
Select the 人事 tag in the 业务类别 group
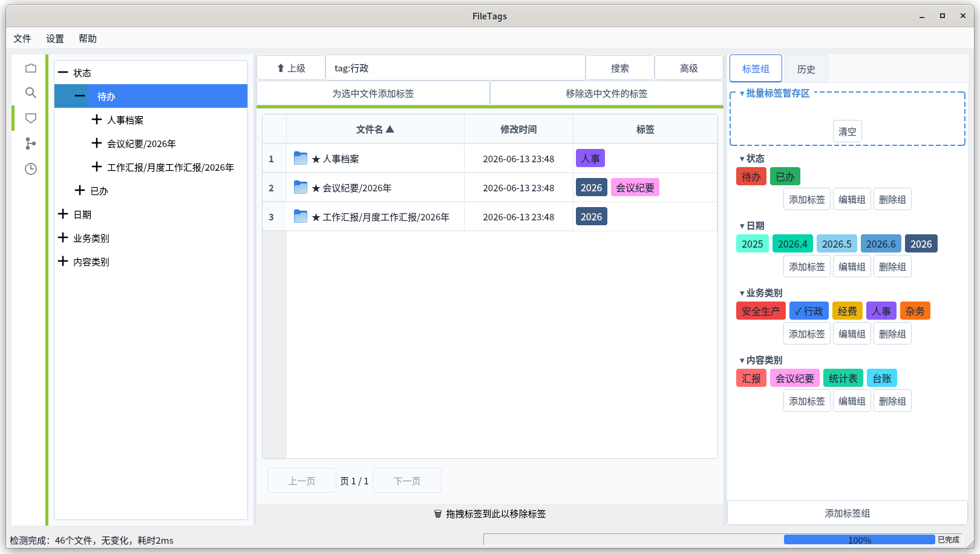881,311
